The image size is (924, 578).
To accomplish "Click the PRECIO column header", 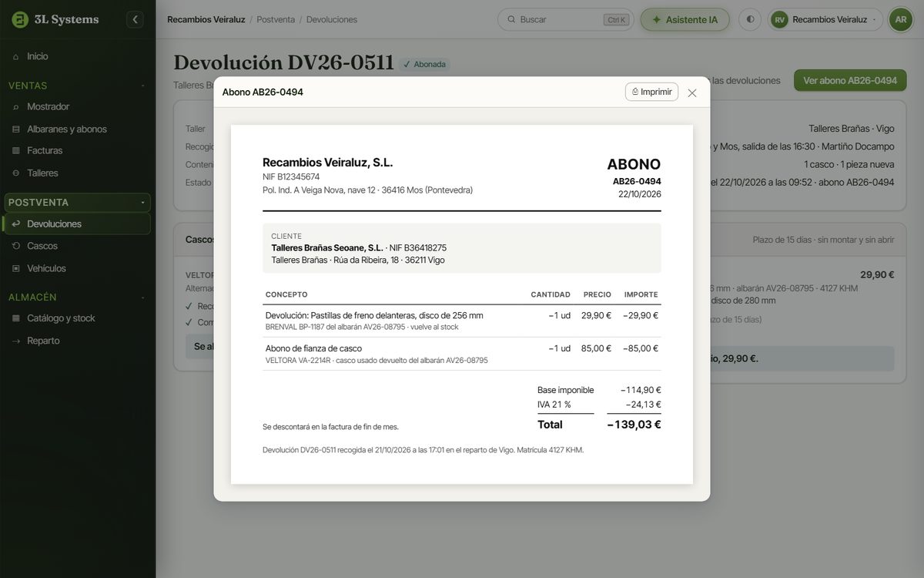I will click(x=598, y=294).
